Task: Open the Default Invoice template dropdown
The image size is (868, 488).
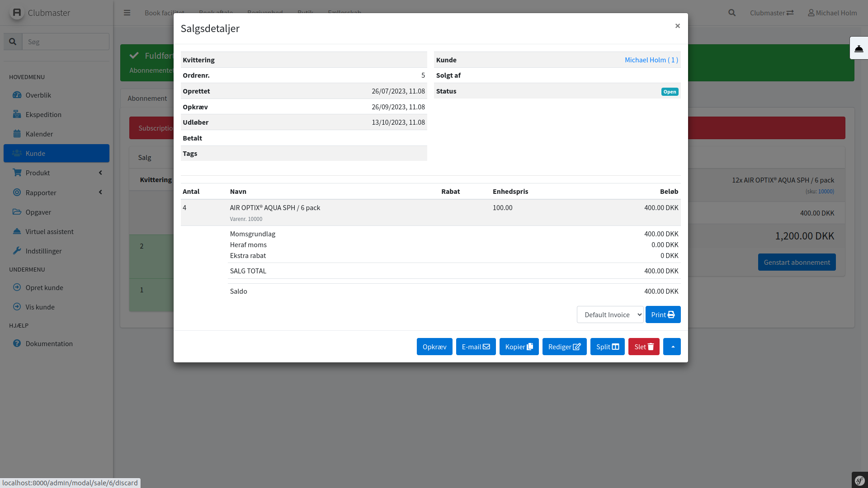Action: pos(610,314)
